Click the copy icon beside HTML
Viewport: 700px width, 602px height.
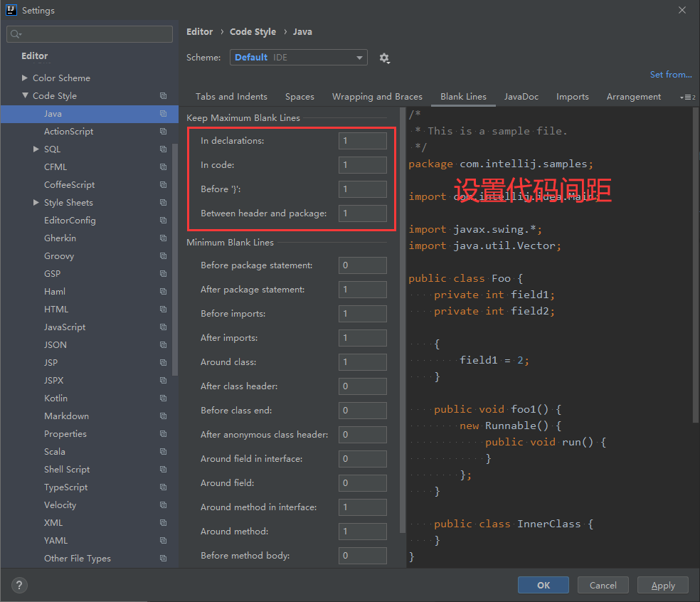[164, 310]
